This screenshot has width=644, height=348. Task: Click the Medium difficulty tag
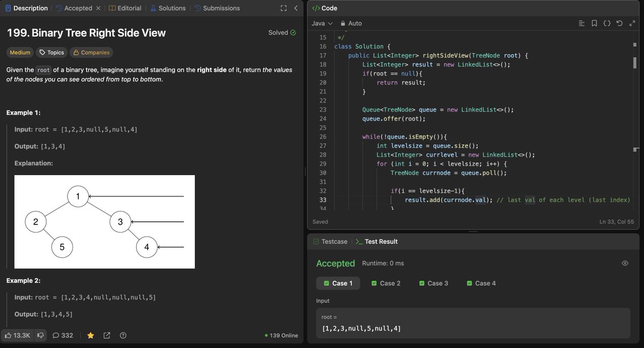coord(20,52)
